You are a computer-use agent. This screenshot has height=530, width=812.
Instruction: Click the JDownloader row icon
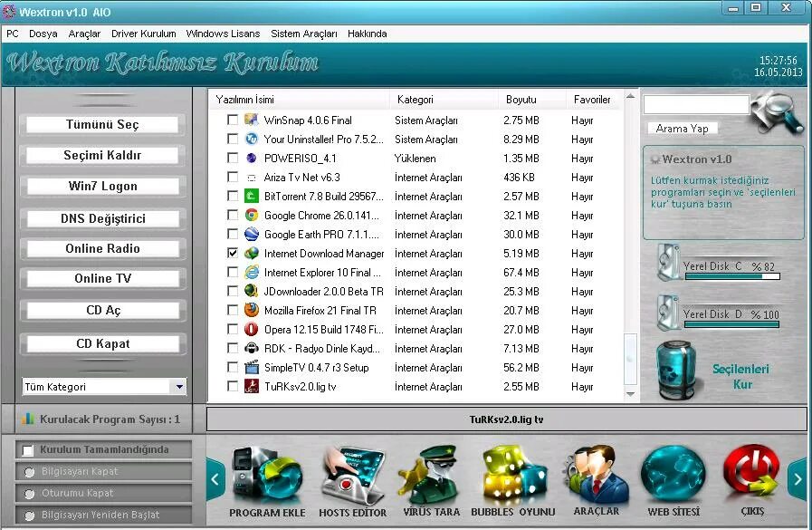click(251, 291)
